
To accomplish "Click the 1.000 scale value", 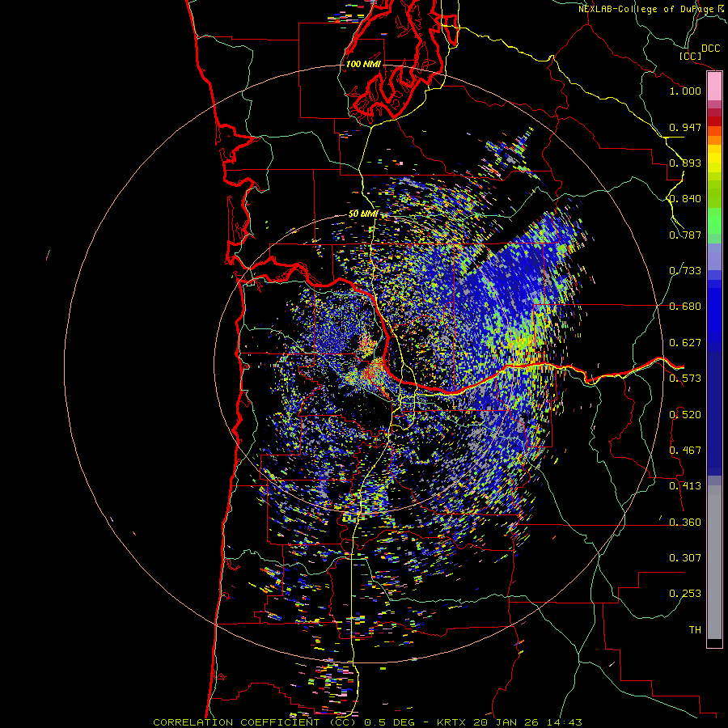I will [x=685, y=91].
